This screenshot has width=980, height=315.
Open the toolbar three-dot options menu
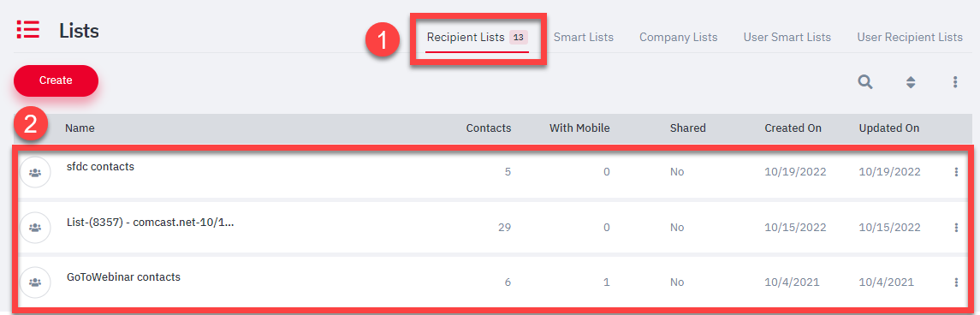tap(955, 82)
